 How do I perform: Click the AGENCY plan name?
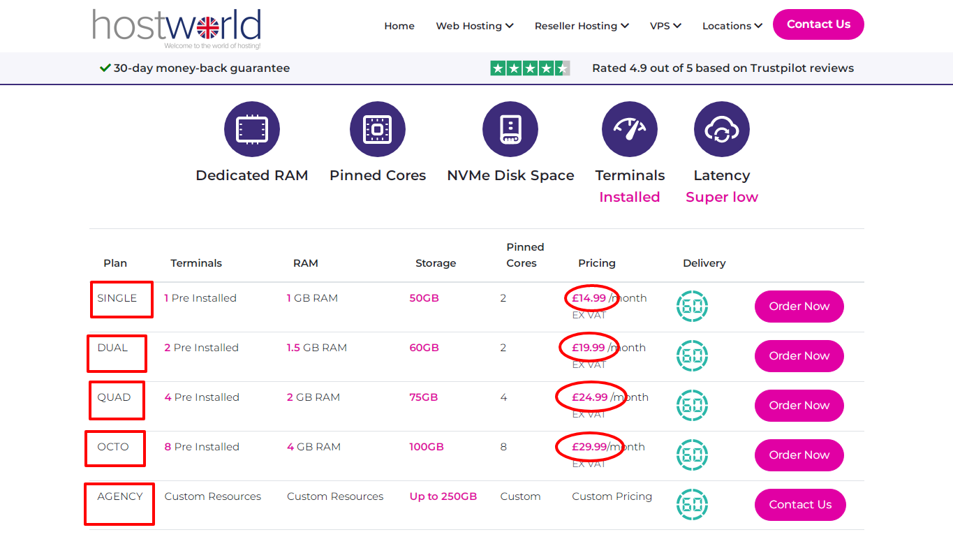tap(119, 496)
